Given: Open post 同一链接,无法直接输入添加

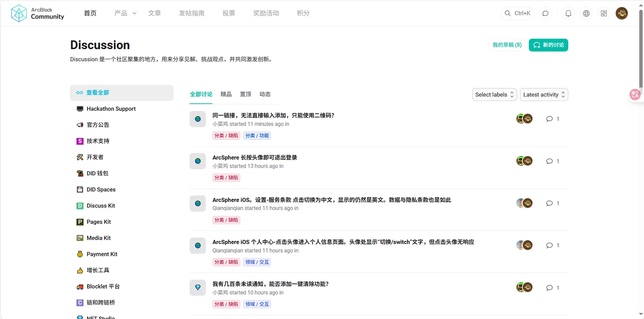Looking at the screenshot, I should (x=273, y=115).
